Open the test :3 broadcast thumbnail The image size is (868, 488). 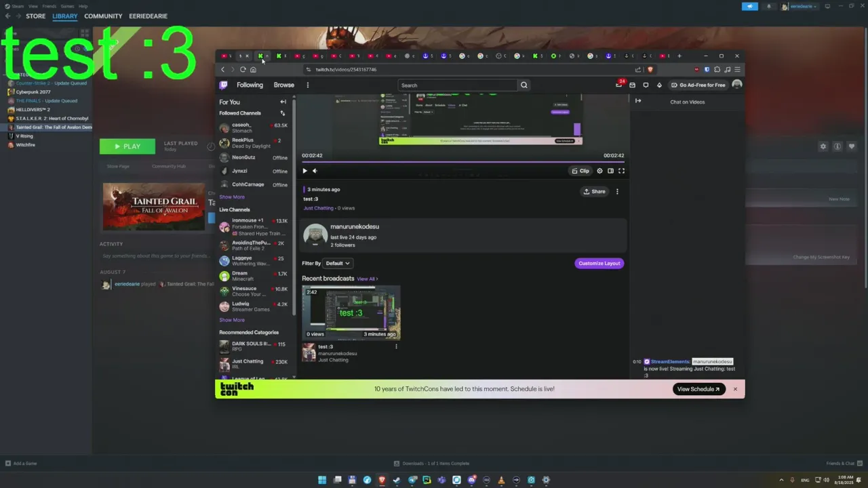click(x=351, y=312)
